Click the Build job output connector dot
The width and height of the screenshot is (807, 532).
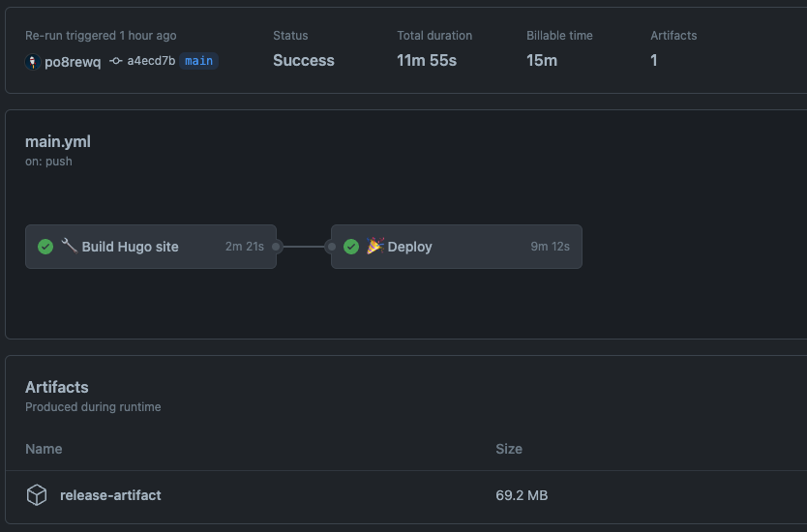pos(276,247)
